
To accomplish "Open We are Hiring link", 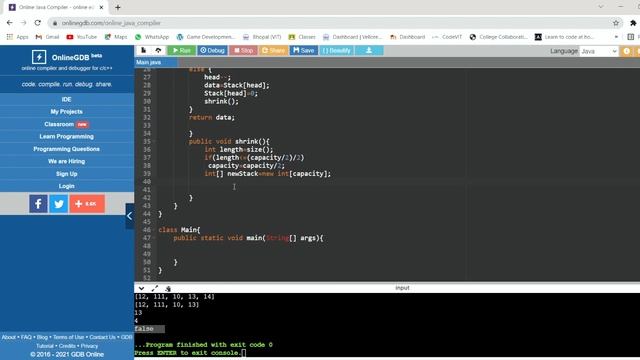I will [67, 161].
